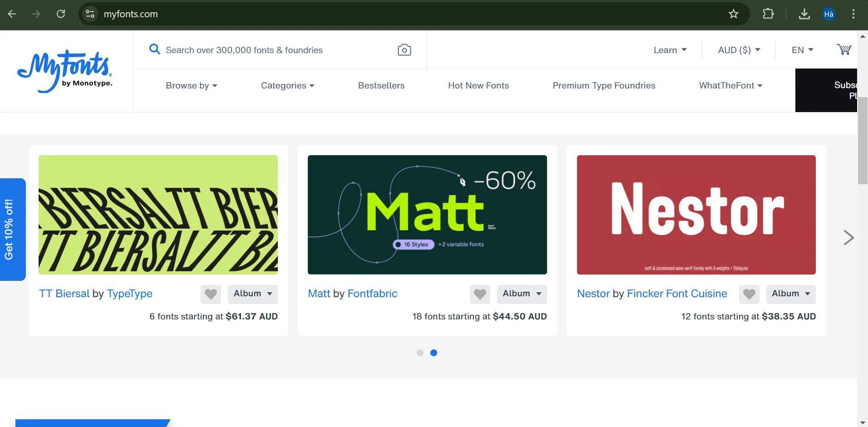Click the scrollbar down arrow

point(863,422)
